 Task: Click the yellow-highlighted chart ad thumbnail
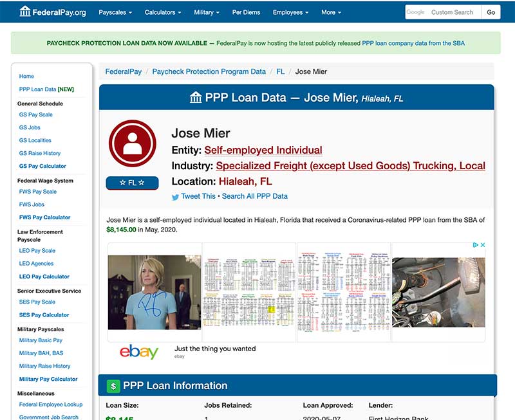[x=249, y=293]
